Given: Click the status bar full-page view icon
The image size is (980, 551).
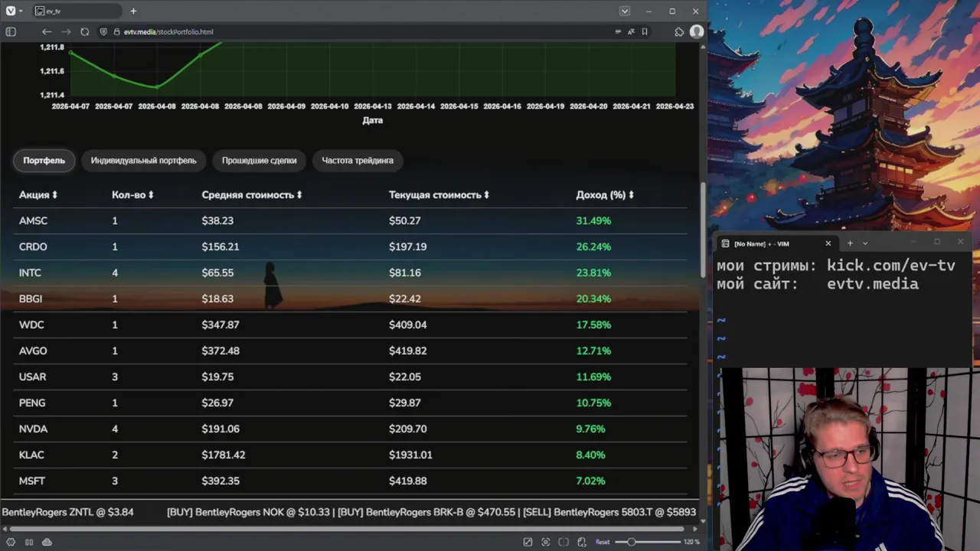Looking at the screenshot, I should [x=528, y=542].
